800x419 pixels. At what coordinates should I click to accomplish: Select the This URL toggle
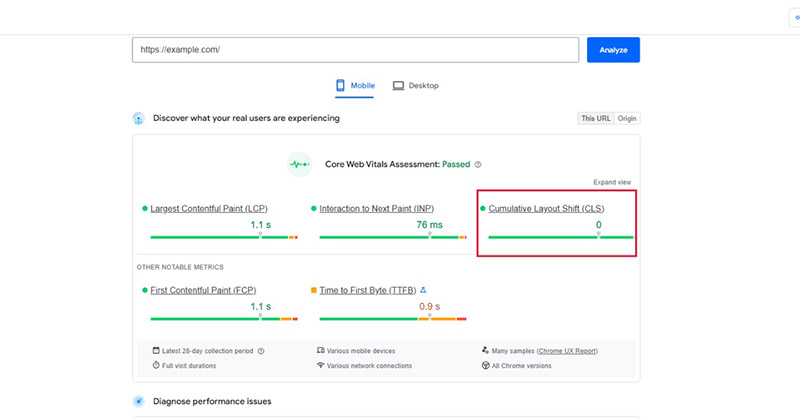click(x=595, y=118)
